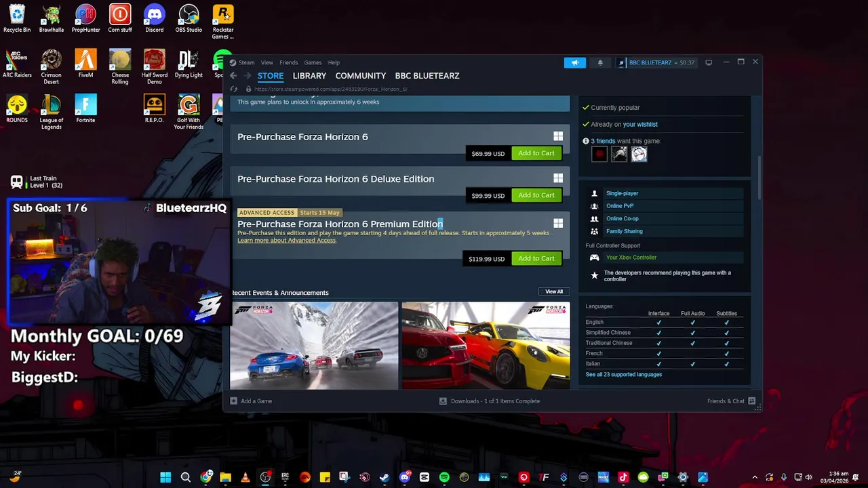The height and width of the screenshot is (488, 868).
Task: Click the store page URL field
Action: pyautogui.click(x=331, y=89)
